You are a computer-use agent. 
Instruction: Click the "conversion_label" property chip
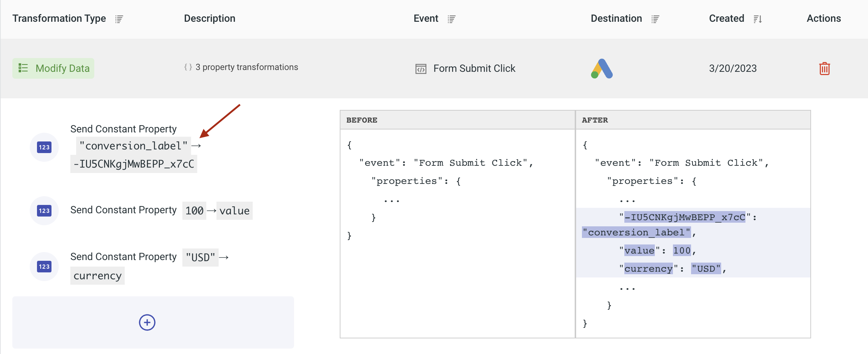[x=133, y=146]
